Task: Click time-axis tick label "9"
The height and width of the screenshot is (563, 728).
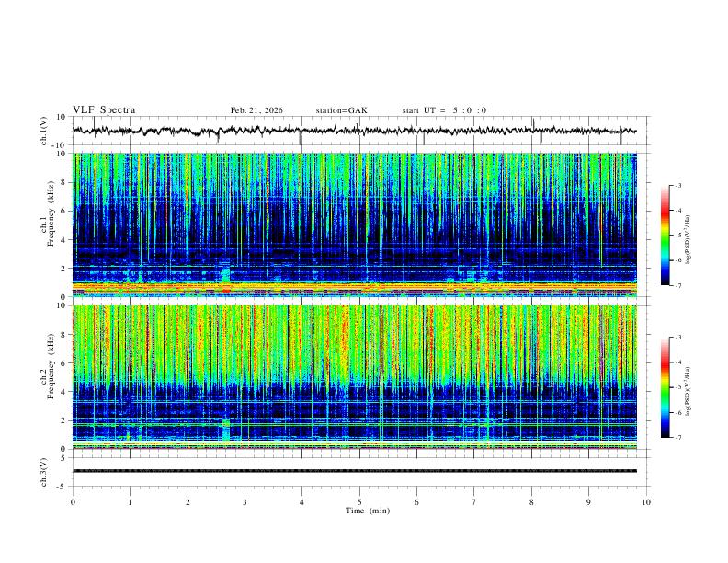Action: point(588,502)
